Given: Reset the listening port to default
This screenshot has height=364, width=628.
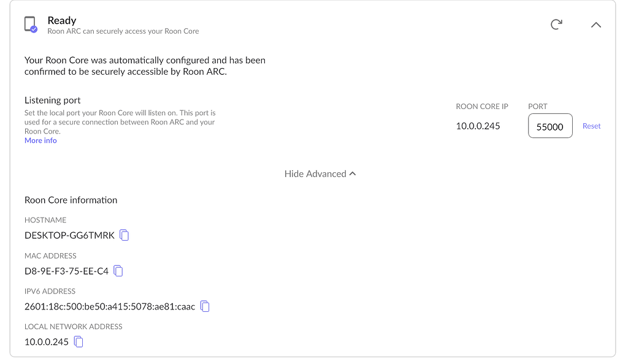Looking at the screenshot, I should click(591, 126).
